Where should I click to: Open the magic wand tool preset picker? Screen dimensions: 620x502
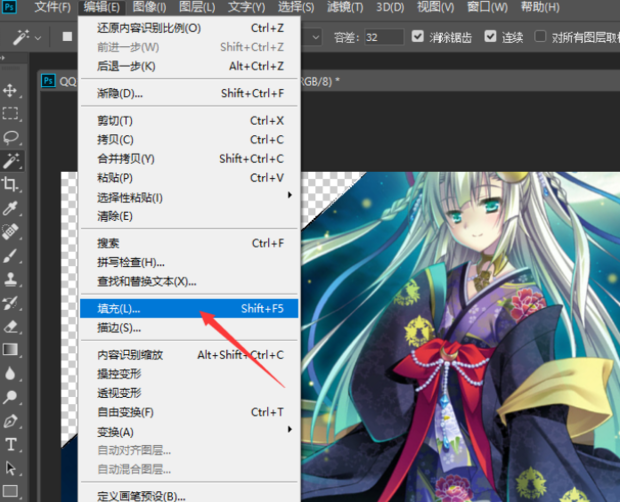38,38
